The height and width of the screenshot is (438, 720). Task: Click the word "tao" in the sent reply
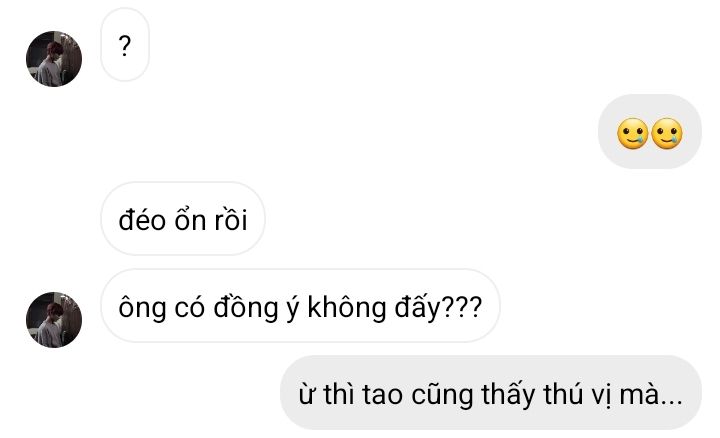[382, 395]
